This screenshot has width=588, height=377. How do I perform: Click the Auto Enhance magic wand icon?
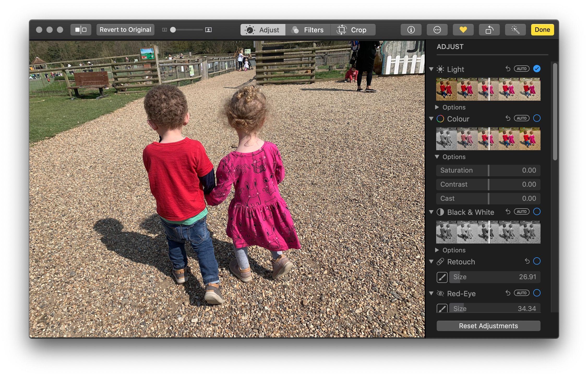click(515, 29)
